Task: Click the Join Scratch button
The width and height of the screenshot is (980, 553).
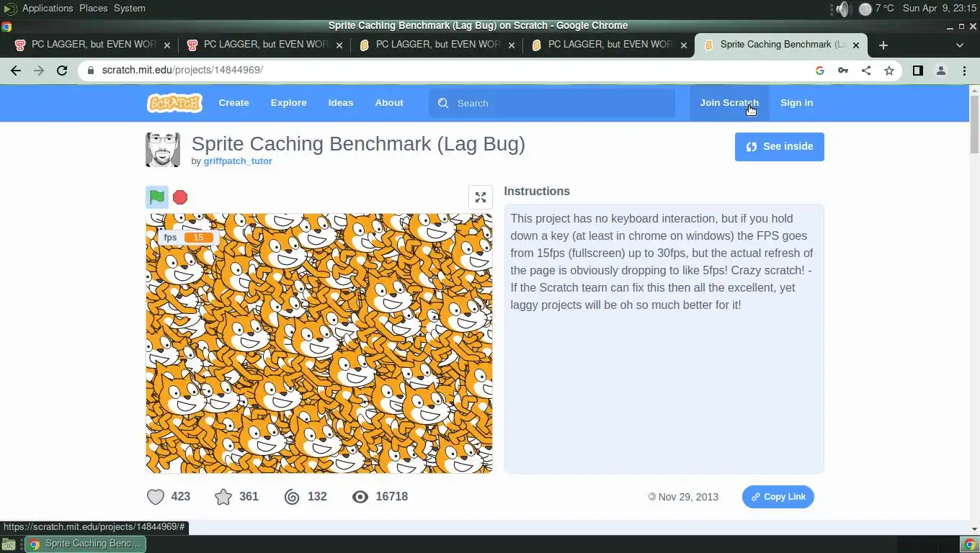Action: [729, 103]
